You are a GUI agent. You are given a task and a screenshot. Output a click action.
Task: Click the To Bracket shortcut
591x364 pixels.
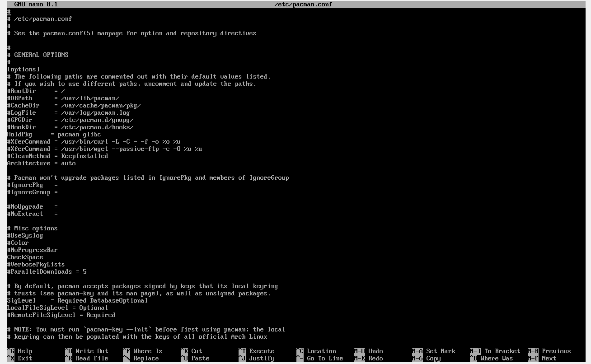tap(502, 351)
